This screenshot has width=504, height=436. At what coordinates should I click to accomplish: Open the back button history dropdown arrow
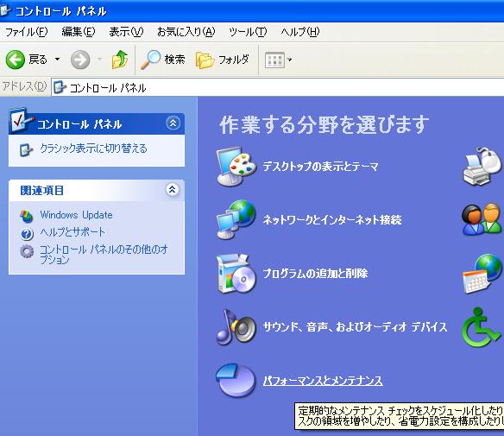(57, 60)
